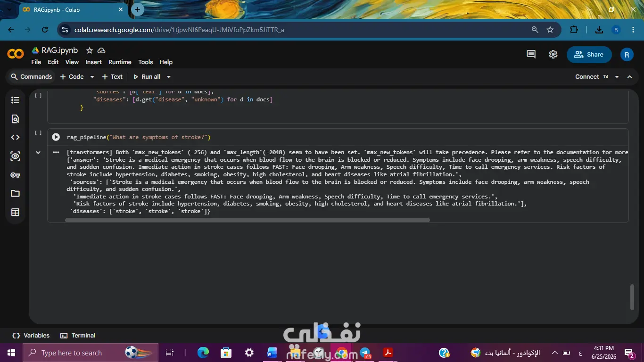Open page zoom magnifier in address bar

(535, 30)
